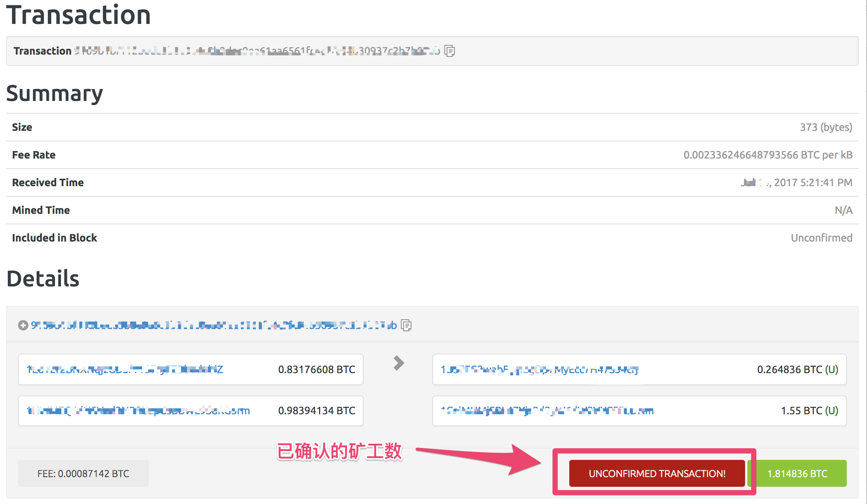Open input address with 0.98394134 BTC

(x=138, y=411)
